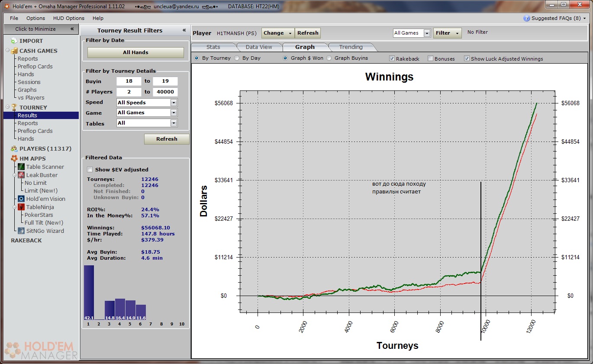This screenshot has height=364, width=593.
Task: Open Hands under TOURNEY
Action: [x=26, y=139]
